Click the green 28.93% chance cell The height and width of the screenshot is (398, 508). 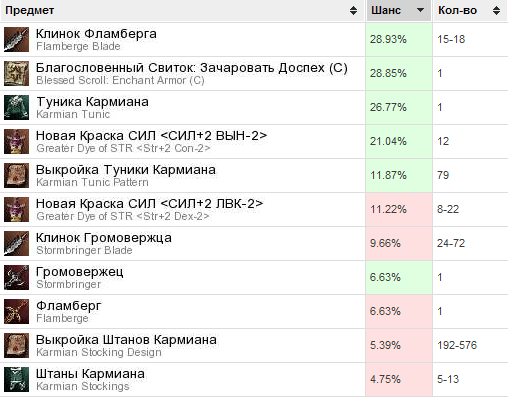point(399,40)
